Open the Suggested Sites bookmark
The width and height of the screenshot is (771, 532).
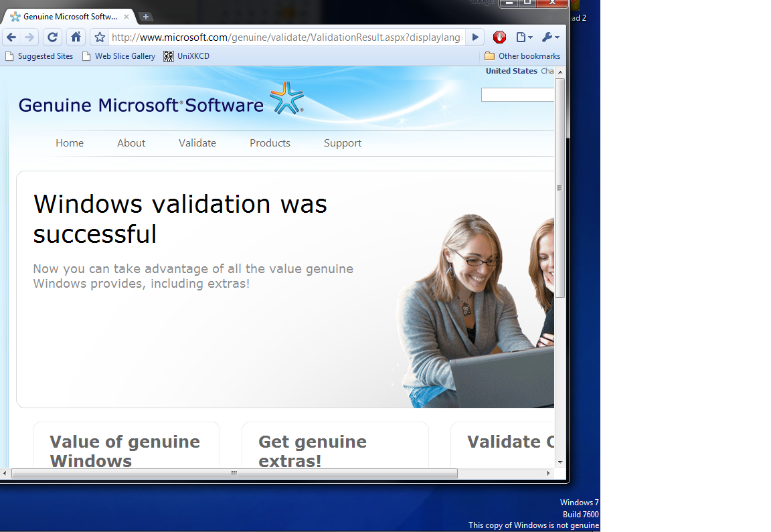(39, 56)
